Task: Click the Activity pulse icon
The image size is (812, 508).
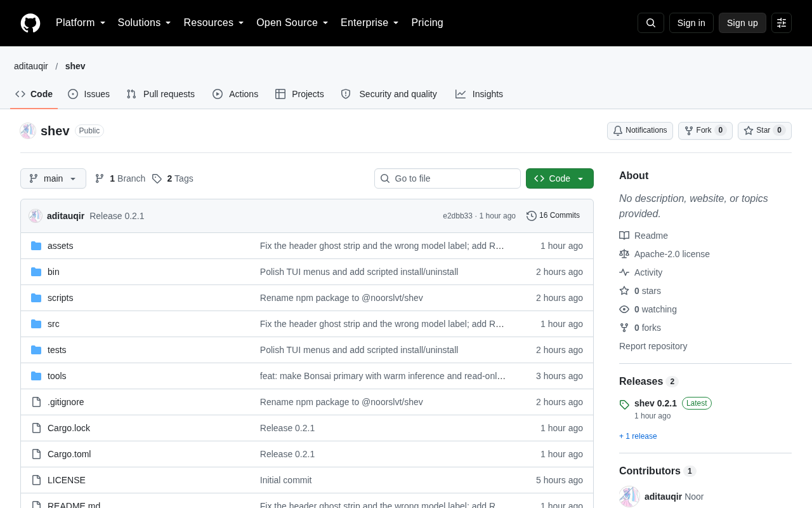Action: 624,272
